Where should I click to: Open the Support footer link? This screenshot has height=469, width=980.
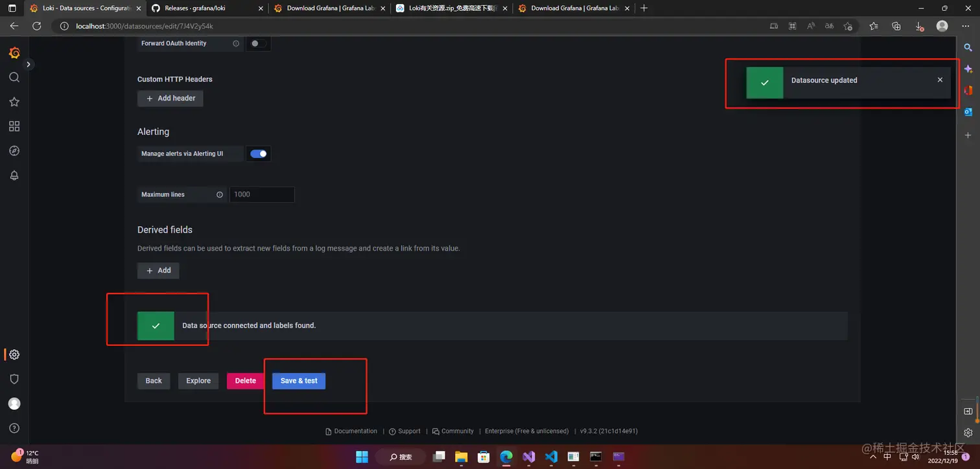click(404, 431)
